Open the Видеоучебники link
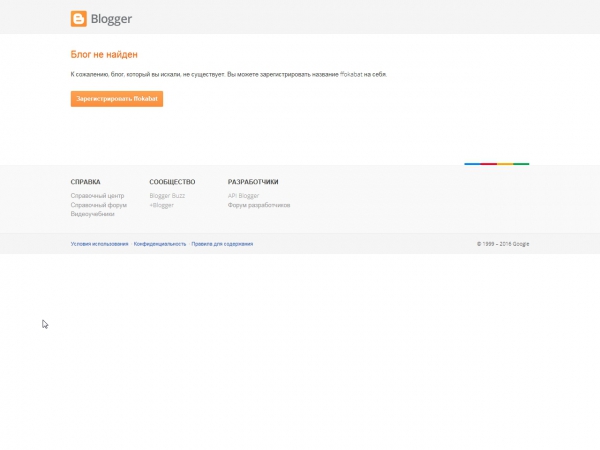This screenshot has height=450, width=600. (x=92, y=214)
